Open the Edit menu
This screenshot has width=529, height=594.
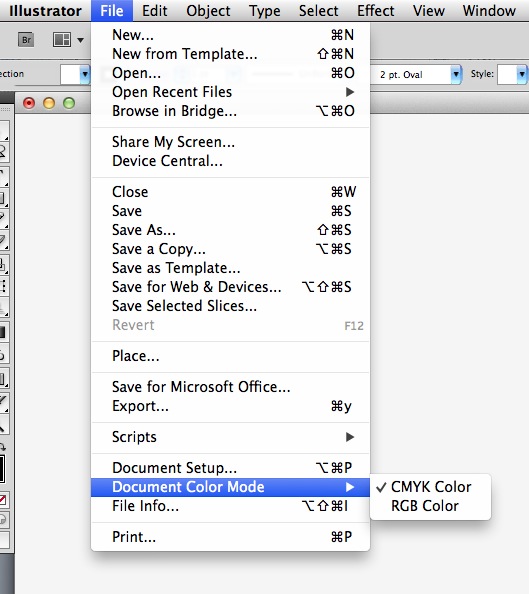pyautogui.click(x=155, y=11)
